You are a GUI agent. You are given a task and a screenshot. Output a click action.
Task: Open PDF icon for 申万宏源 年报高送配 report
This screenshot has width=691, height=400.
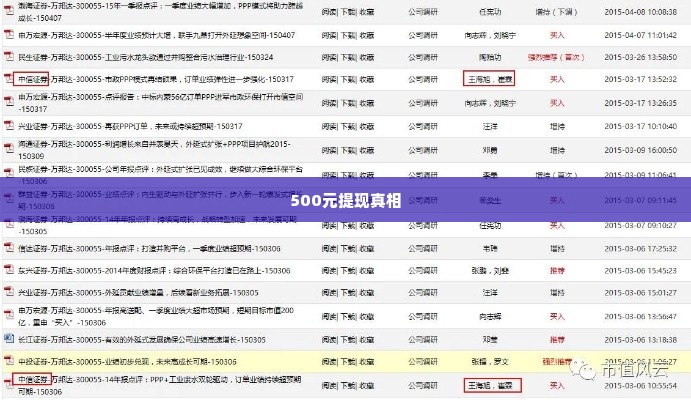click(x=9, y=315)
